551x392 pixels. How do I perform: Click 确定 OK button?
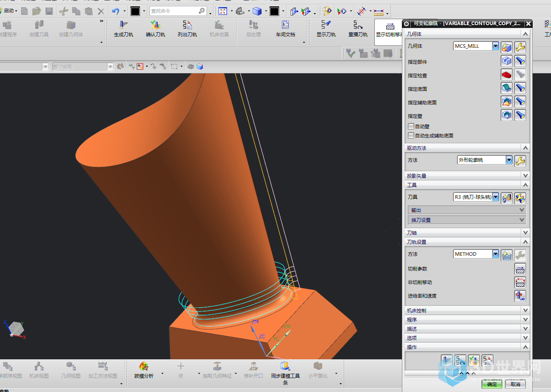[x=492, y=384]
